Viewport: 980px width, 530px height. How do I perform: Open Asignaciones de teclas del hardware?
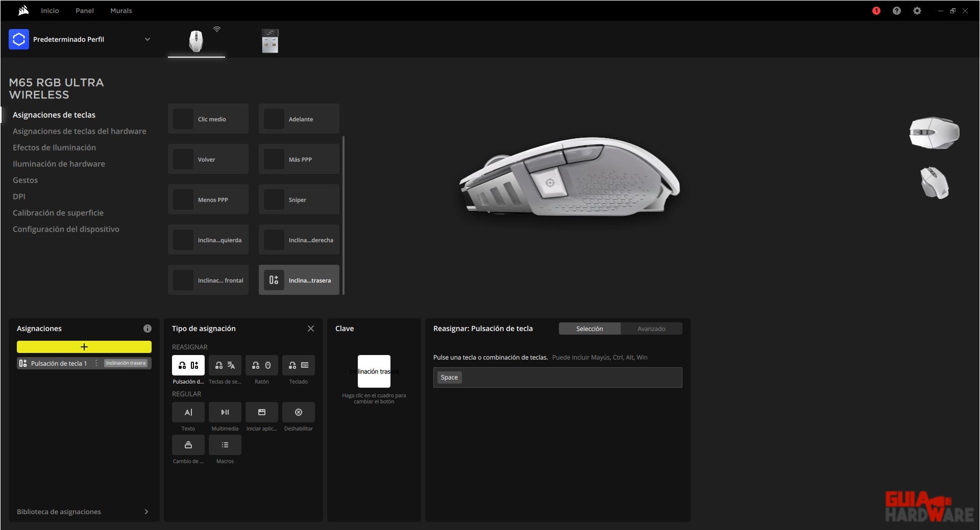pos(80,131)
